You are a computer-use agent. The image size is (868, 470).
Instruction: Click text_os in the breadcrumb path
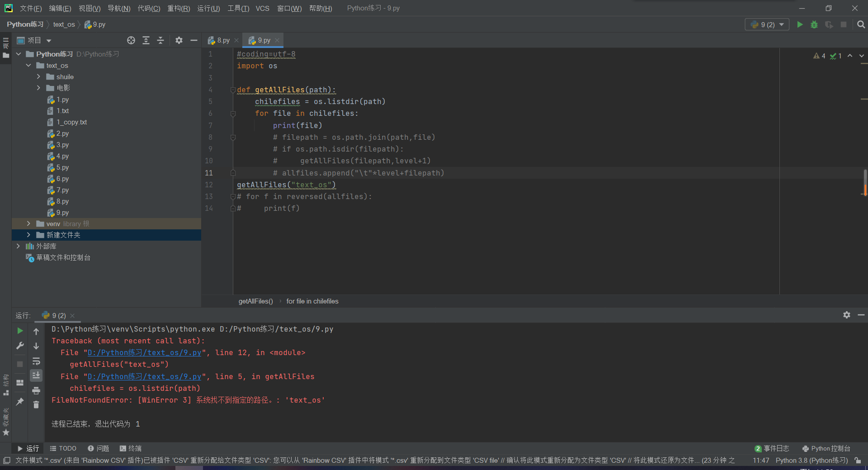click(64, 24)
